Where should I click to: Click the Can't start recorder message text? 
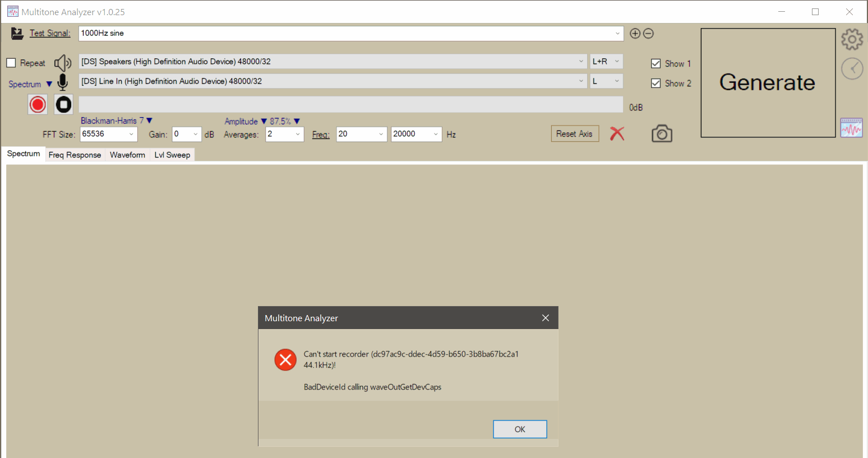(x=411, y=359)
